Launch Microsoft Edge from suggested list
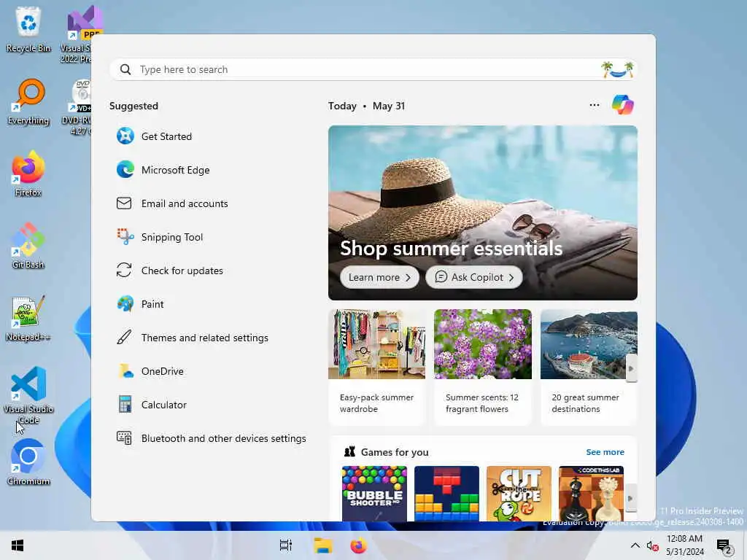 click(x=163, y=170)
